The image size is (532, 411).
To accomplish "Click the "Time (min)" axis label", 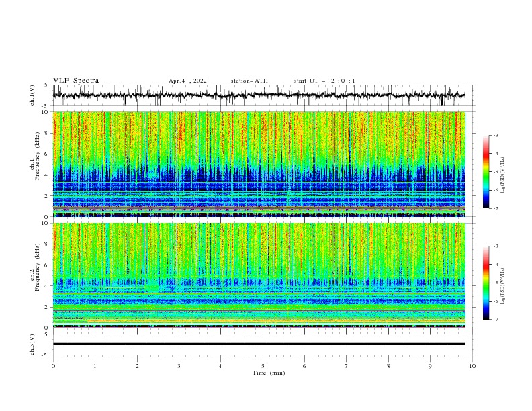I will pos(269,373).
